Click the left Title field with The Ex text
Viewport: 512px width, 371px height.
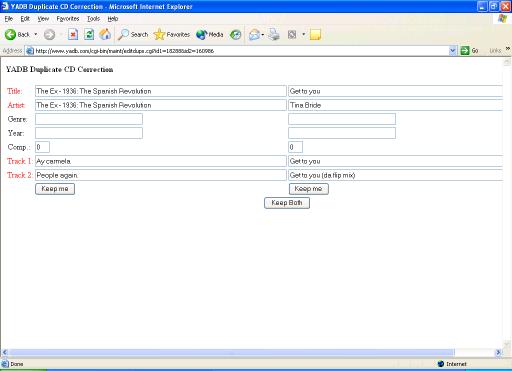161,91
